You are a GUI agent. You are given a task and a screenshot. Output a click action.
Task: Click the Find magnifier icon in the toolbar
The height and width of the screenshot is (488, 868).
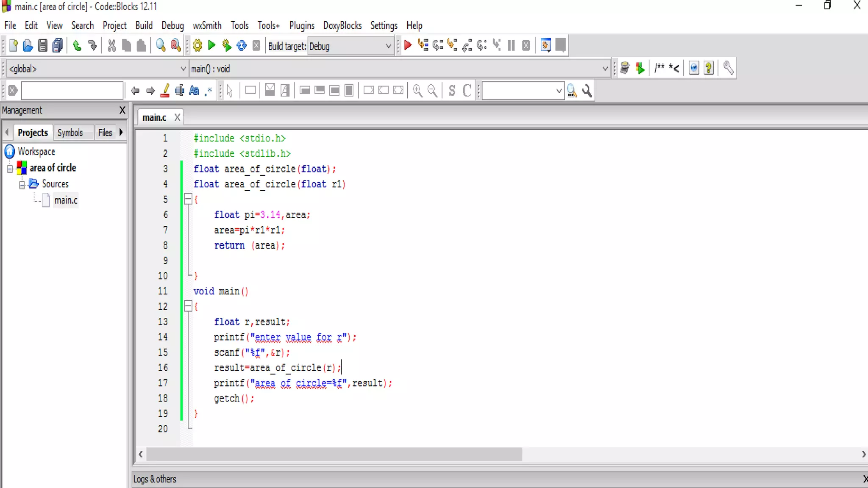pos(161,45)
